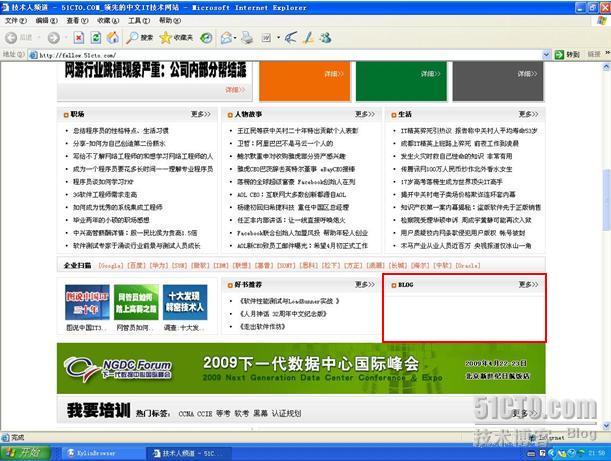Open book 《人月神话 32周年中文纪念版》

pos(283,314)
